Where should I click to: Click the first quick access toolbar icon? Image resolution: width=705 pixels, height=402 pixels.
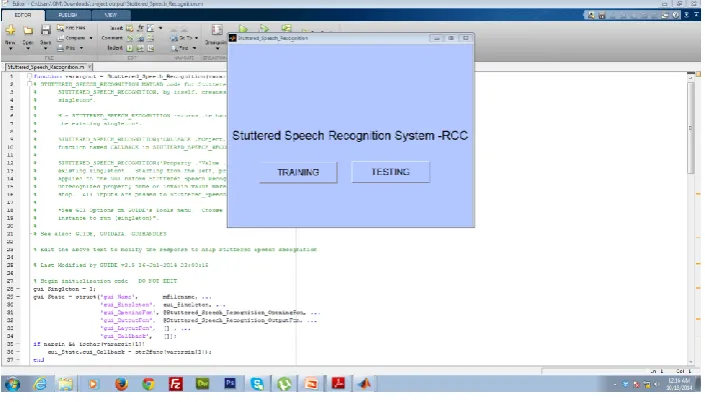pyautogui.click(x=591, y=15)
